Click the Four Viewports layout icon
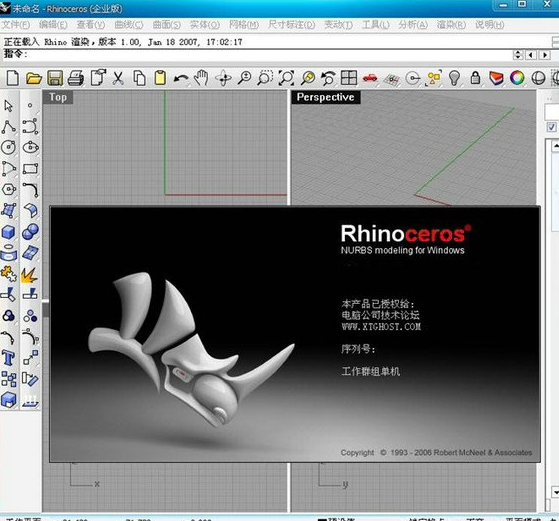This screenshot has height=521, width=559. [349, 78]
